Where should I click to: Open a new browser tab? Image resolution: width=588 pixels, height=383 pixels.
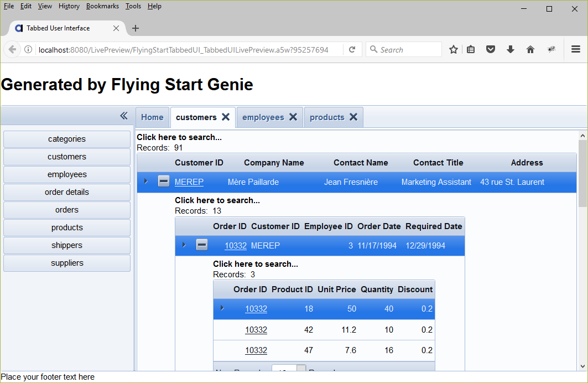(x=136, y=28)
